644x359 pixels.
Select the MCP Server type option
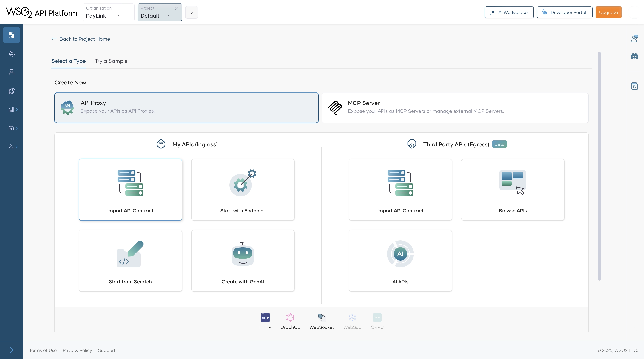click(x=455, y=108)
